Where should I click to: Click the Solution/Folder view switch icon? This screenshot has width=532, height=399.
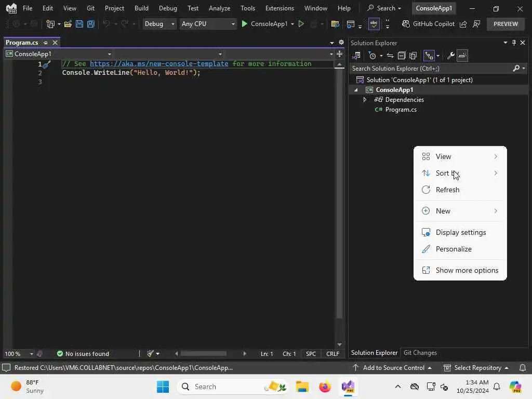(356, 56)
